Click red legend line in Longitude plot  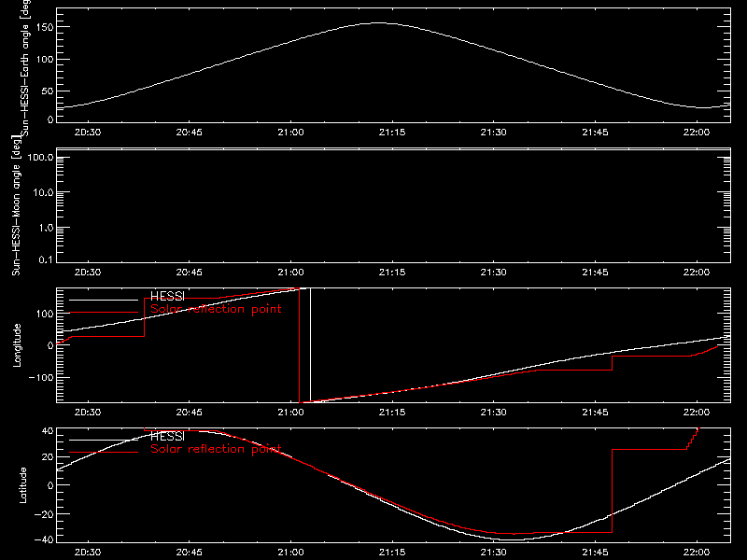pyautogui.click(x=104, y=313)
